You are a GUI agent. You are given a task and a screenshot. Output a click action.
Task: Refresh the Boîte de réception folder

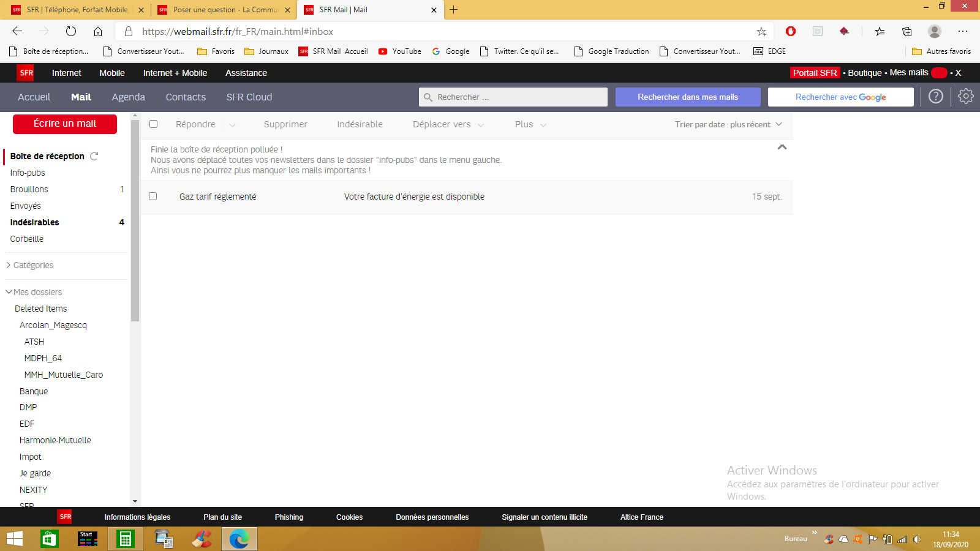[x=94, y=156]
